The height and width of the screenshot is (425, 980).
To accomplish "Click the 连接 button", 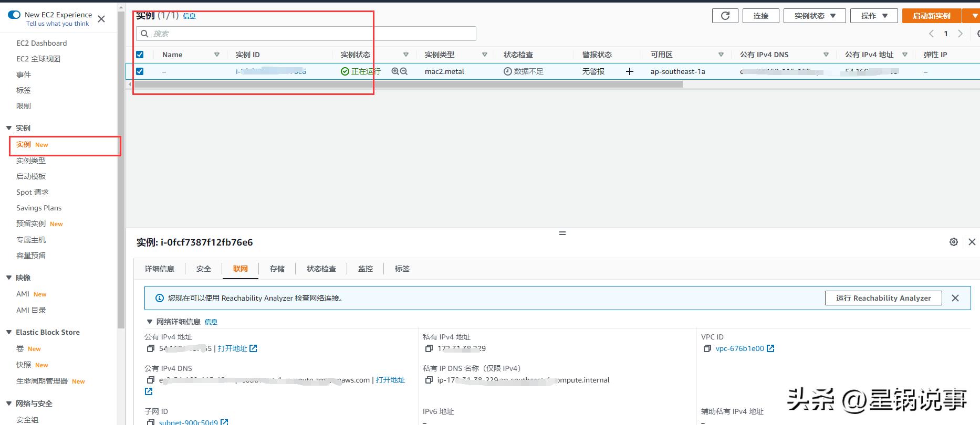I will click(761, 16).
